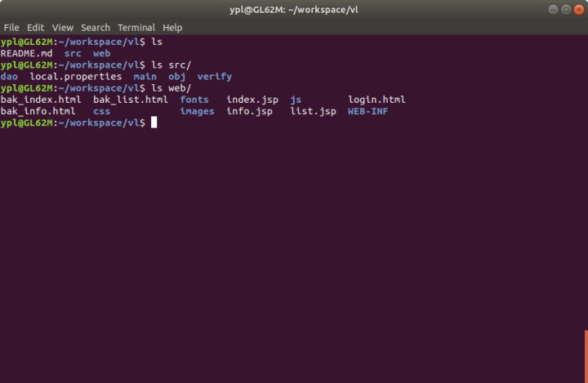Click login.html in the listing
588x383 pixels.
[x=376, y=100]
